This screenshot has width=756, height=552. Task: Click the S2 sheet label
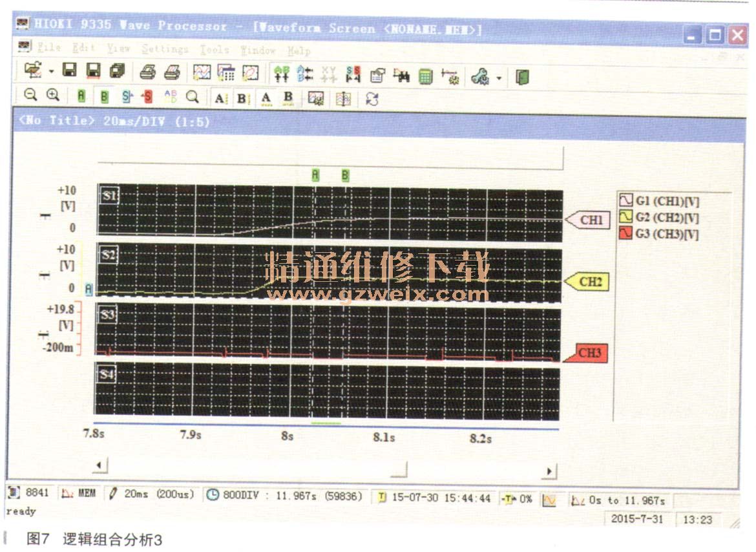[109, 255]
